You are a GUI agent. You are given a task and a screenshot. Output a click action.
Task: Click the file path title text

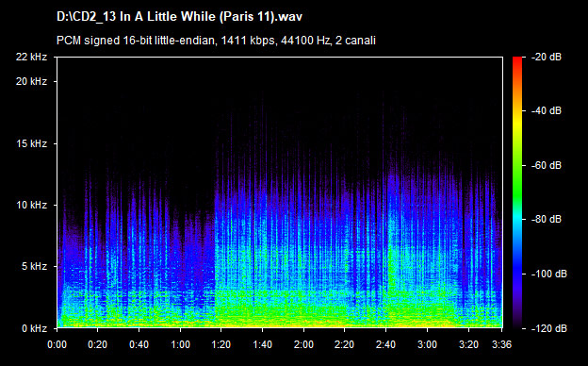click(179, 17)
